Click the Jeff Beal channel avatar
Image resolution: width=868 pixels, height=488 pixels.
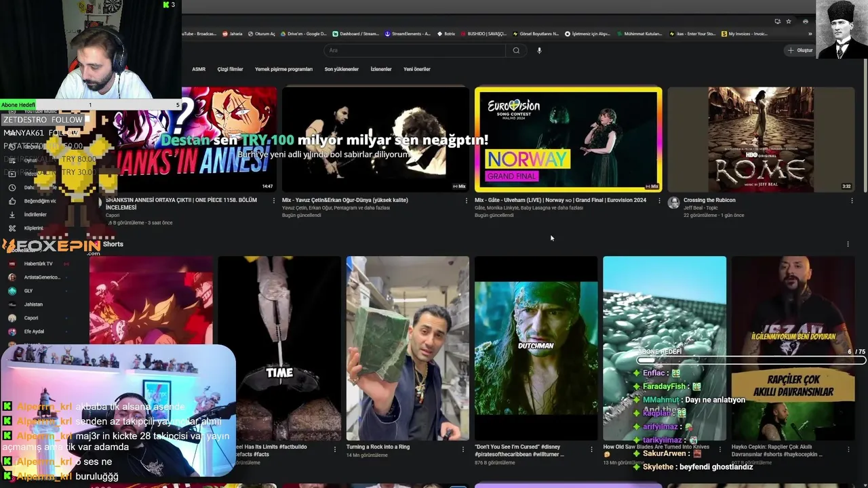673,203
